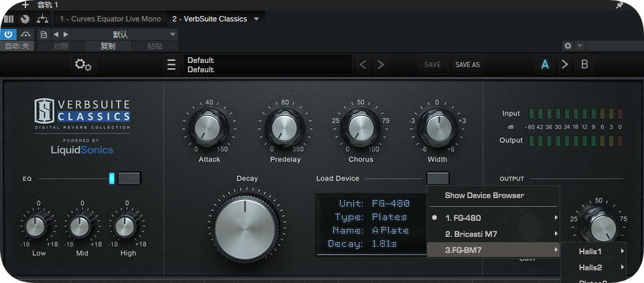
Task: Click the pin icon in the title bar
Action: (620, 5)
